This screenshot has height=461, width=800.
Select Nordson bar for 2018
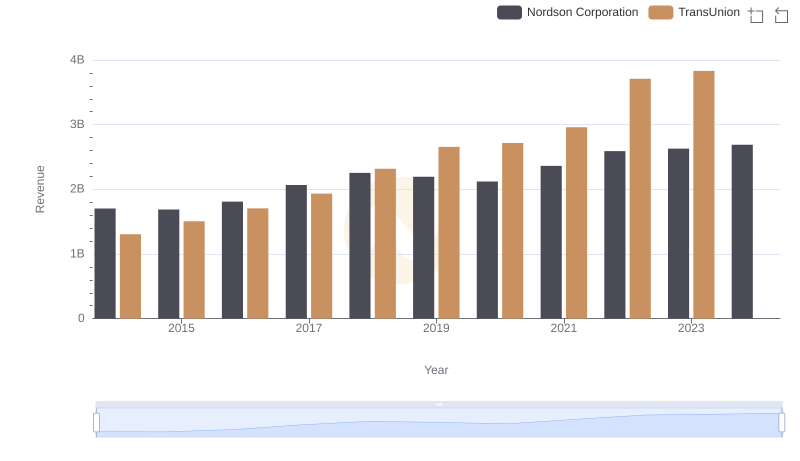360,246
